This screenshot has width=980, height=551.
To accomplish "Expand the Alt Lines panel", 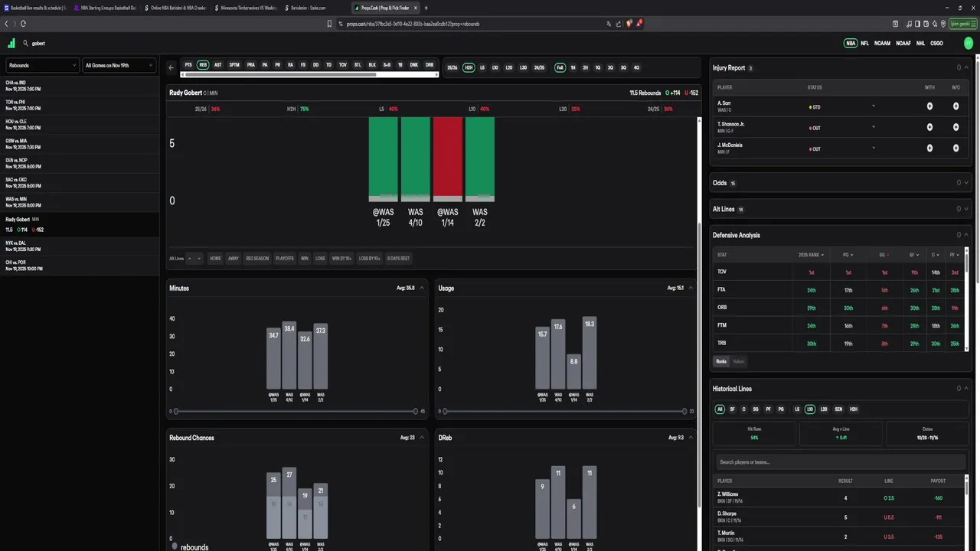I will tap(966, 208).
